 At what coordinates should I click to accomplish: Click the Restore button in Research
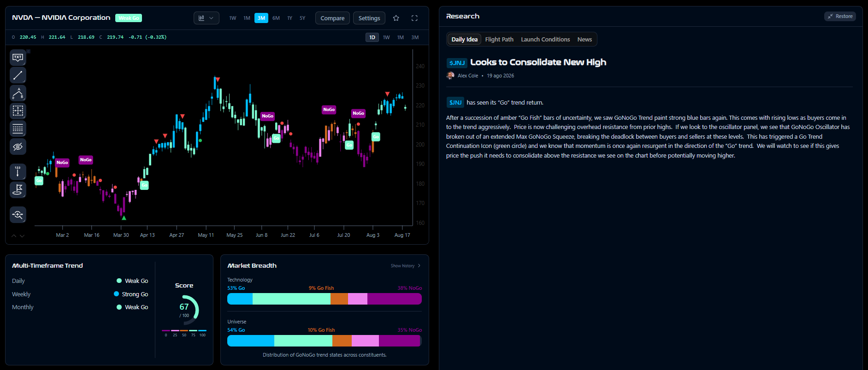[840, 16]
